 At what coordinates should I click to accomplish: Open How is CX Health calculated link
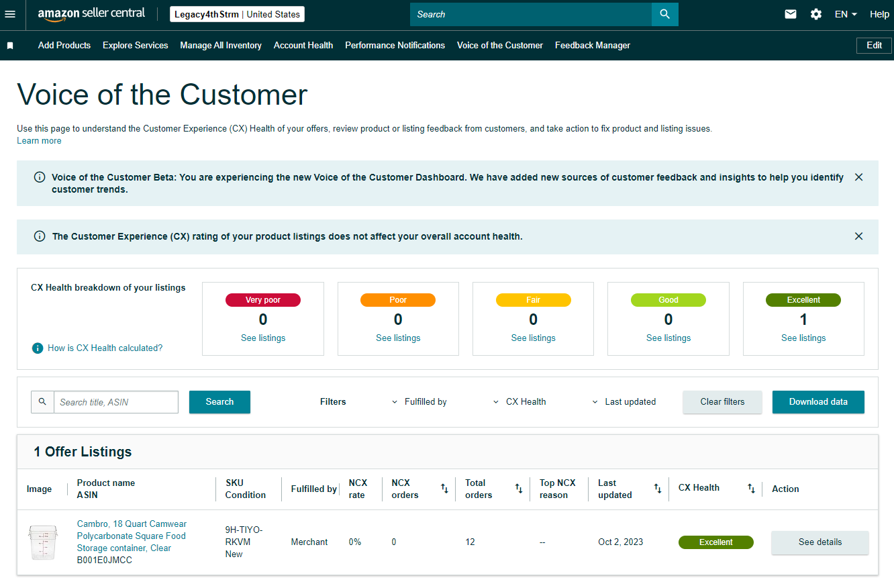(105, 348)
